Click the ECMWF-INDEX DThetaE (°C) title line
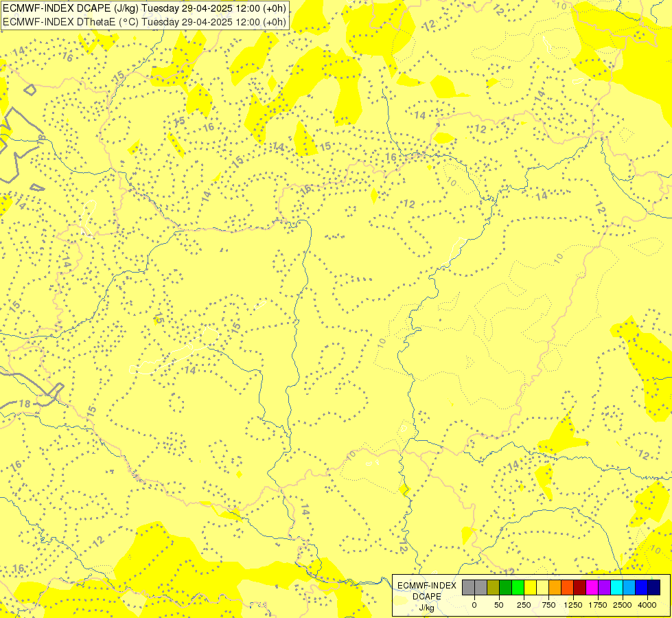Image resolution: width=672 pixels, height=618 pixels. pyautogui.click(x=144, y=22)
